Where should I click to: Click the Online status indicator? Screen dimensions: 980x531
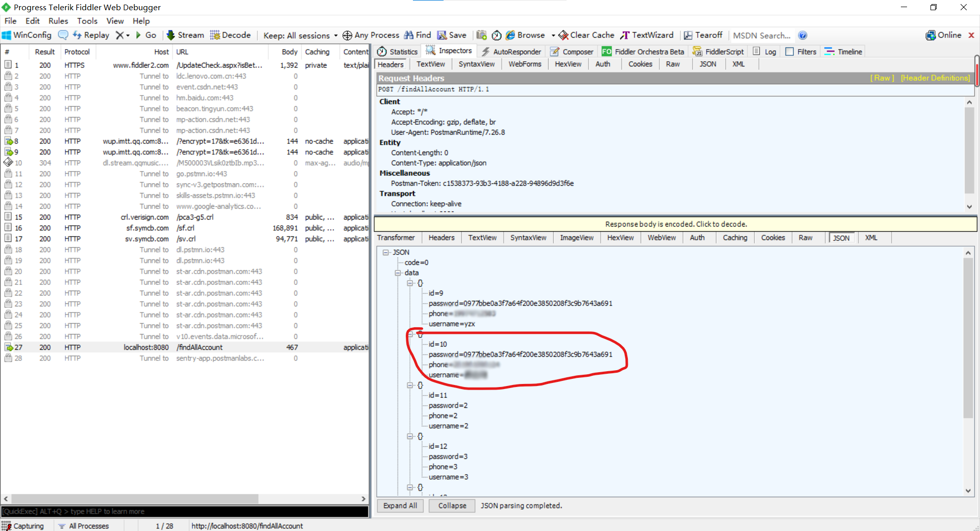click(x=944, y=35)
